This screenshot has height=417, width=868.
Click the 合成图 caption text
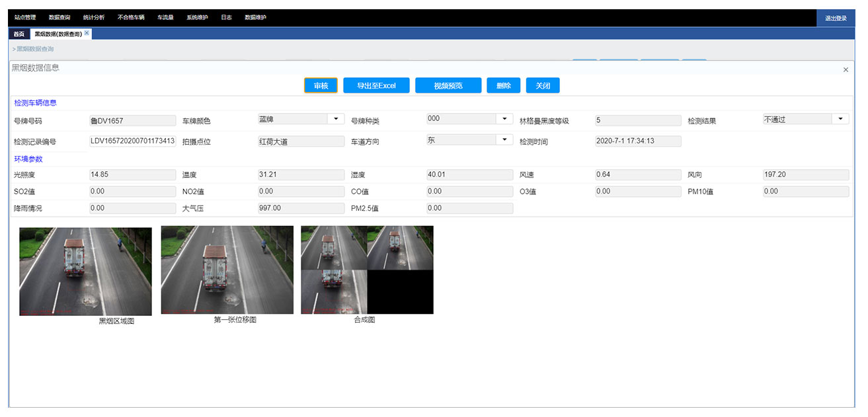[x=364, y=320]
